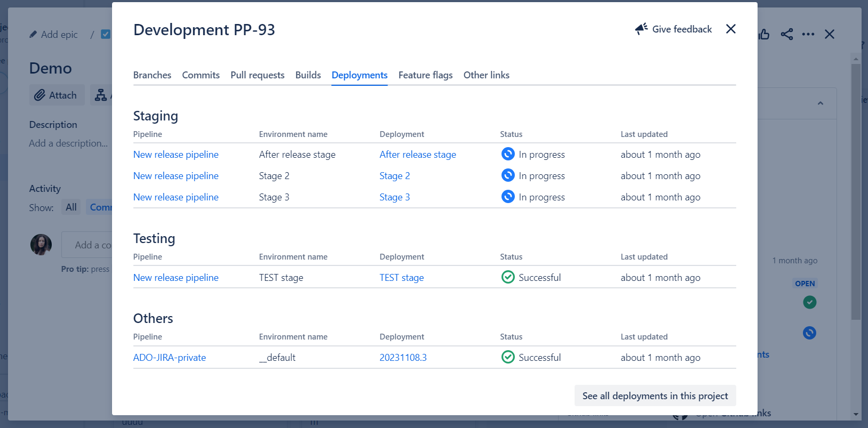Select the Feature flags tab
The image size is (868, 428).
coord(425,75)
